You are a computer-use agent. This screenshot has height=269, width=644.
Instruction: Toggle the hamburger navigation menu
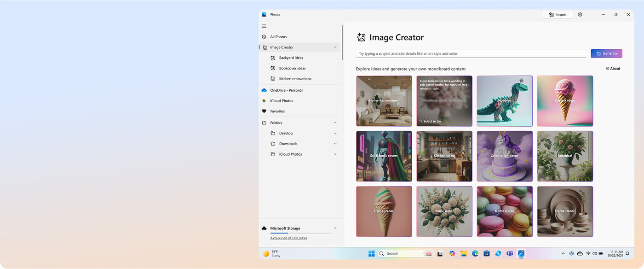264,26
